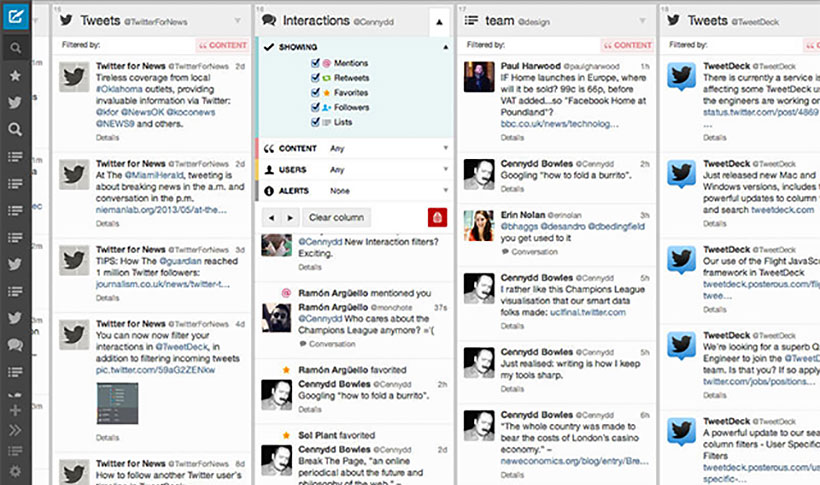
Task: Click Clear column button
Action: pos(336,218)
